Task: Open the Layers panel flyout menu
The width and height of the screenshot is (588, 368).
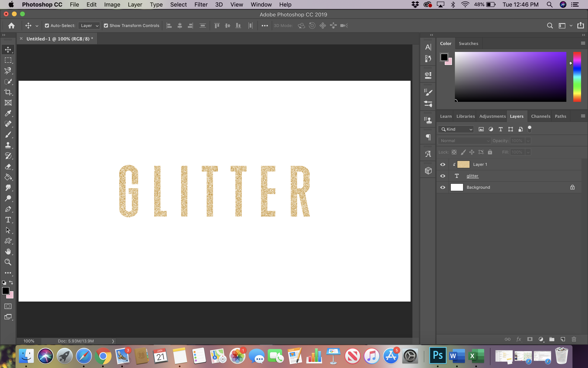Action: 583,116
